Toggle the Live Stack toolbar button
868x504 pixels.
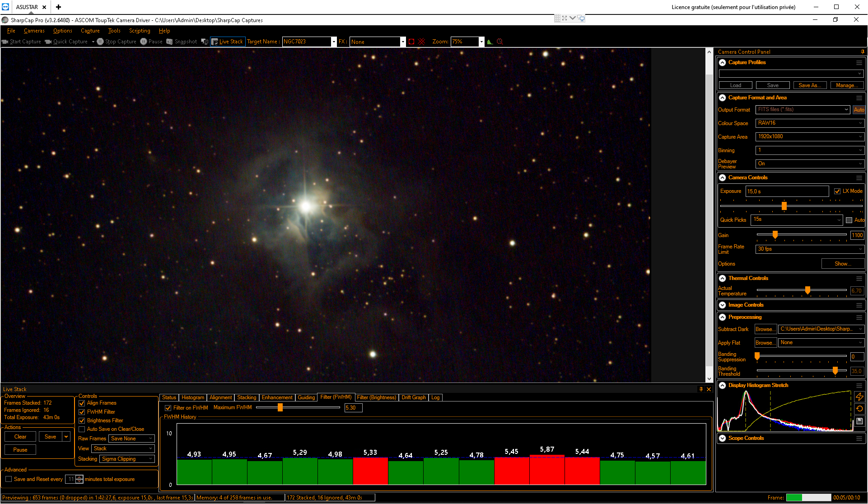(228, 42)
